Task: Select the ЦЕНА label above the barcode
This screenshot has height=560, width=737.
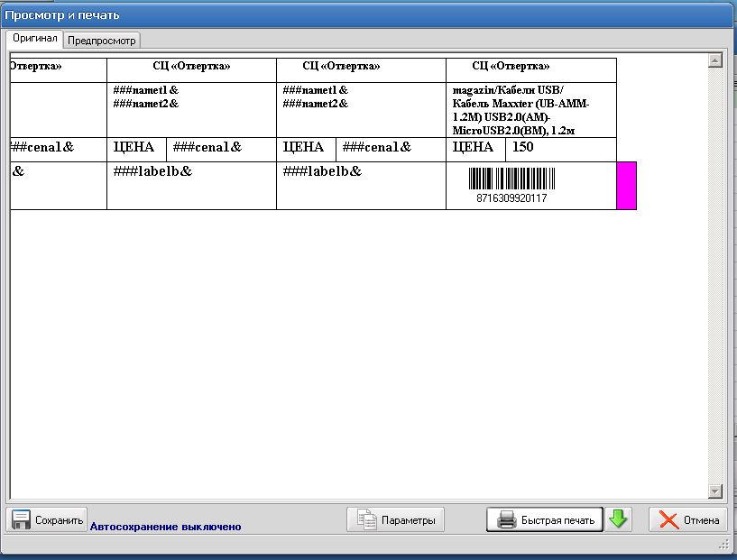Action: pos(473,149)
